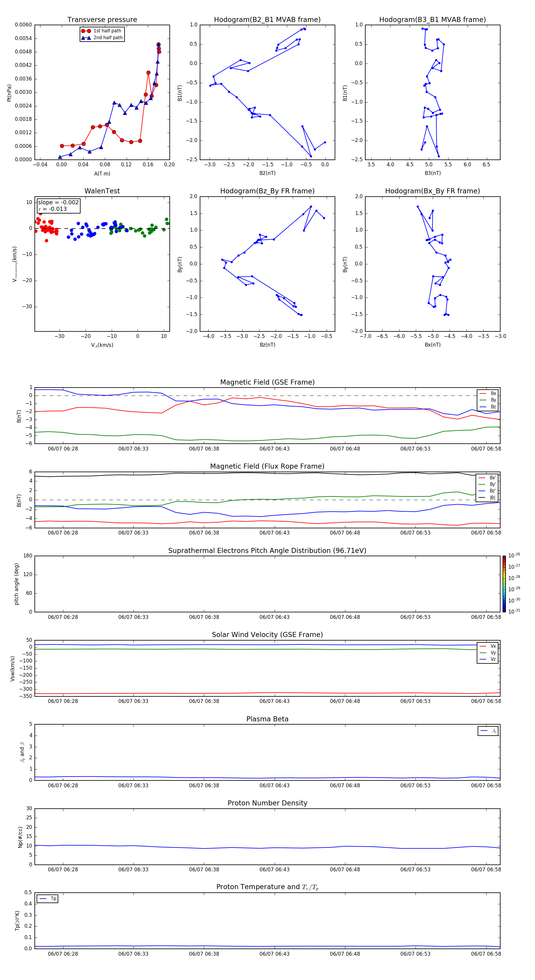Click the 'Np(#/cc)' y-axis label
The image size is (535, 980).
coord(20,837)
